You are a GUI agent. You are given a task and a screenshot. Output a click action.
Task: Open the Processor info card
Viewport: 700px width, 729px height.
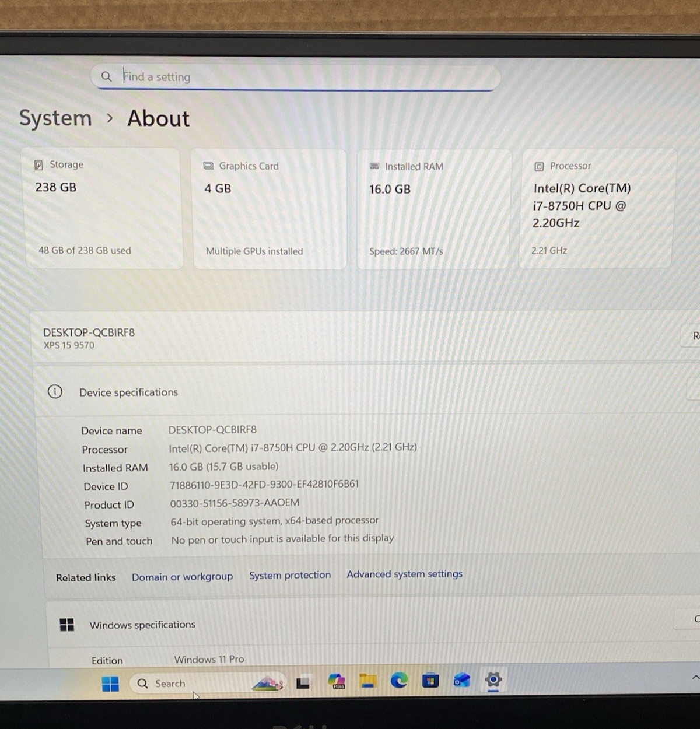[x=596, y=208]
